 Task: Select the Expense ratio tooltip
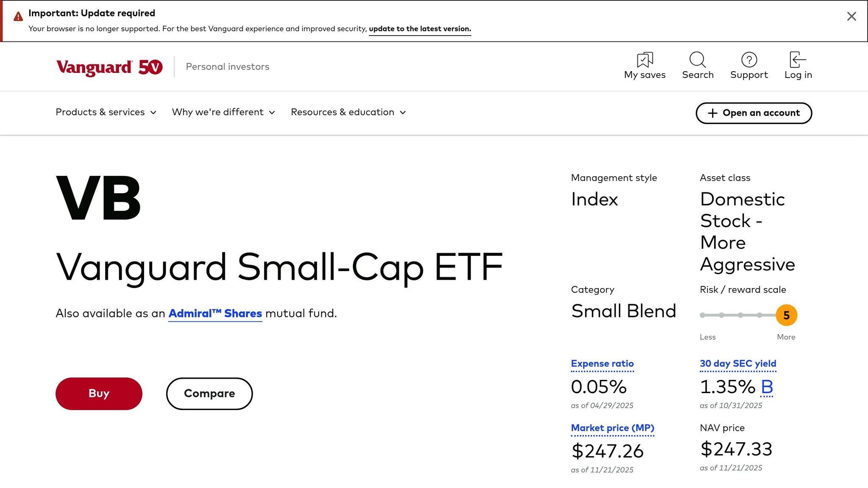click(602, 363)
